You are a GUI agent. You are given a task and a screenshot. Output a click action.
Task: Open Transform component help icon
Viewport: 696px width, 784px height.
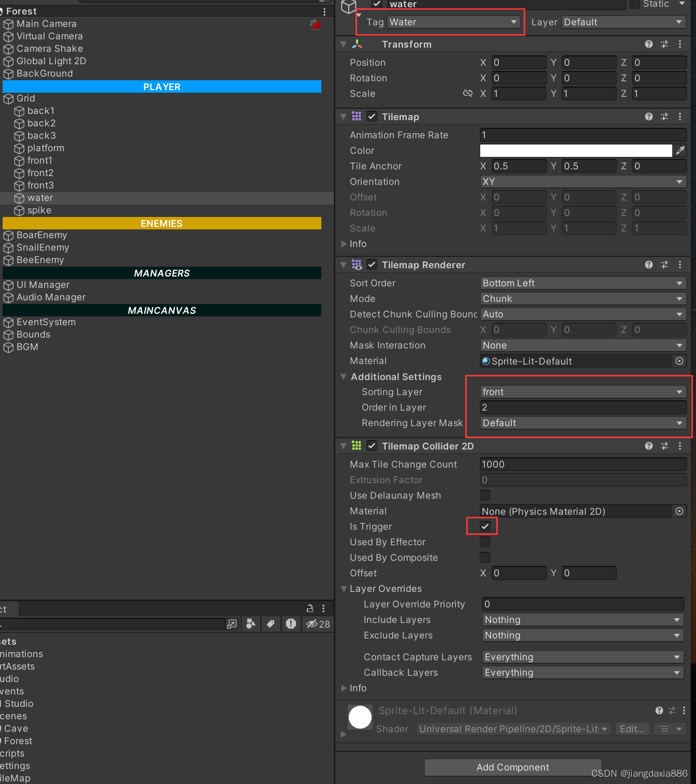click(649, 45)
